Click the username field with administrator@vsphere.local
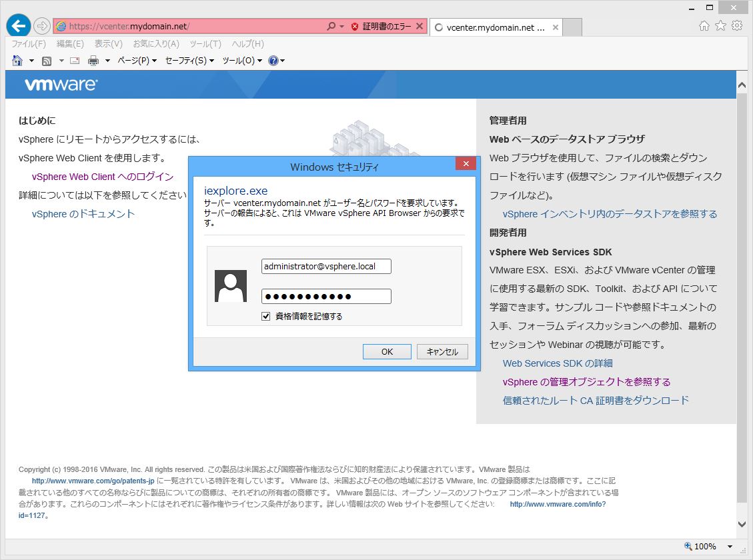Screen dimensions: 753x560 (326, 266)
